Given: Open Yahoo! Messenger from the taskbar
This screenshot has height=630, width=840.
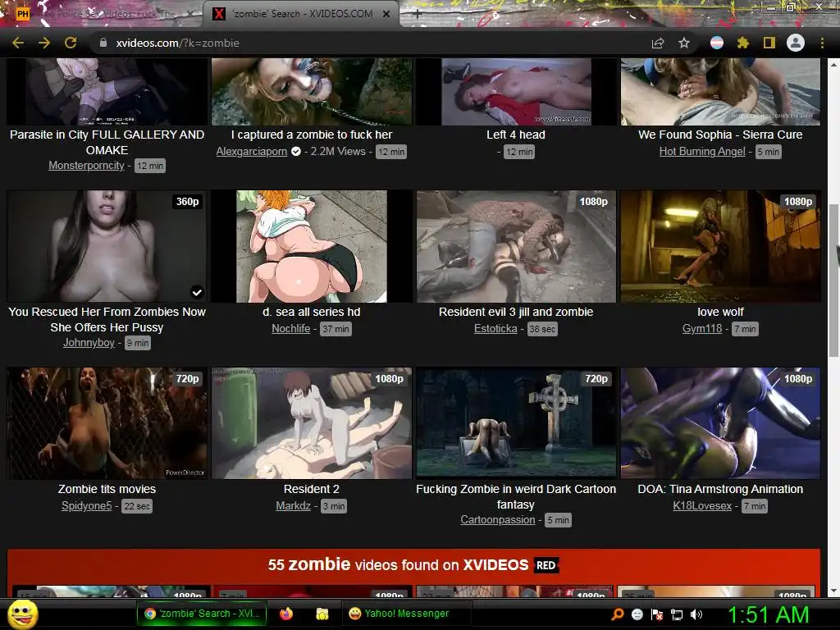Looking at the screenshot, I should coord(406,614).
